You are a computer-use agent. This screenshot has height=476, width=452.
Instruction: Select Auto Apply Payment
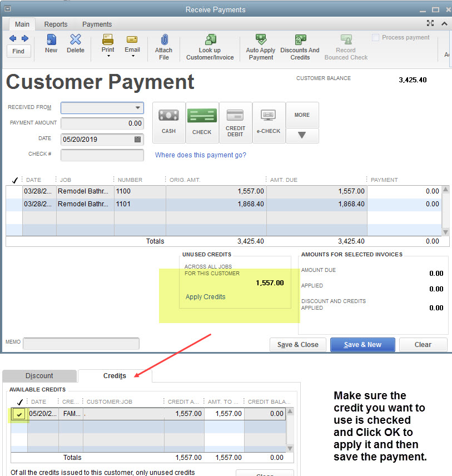pyautogui.click(x=260, y=44)
